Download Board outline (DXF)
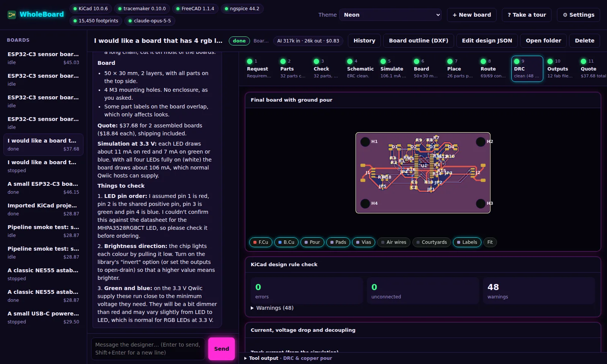This screenshot has height=364, width=607. point(418,41)
